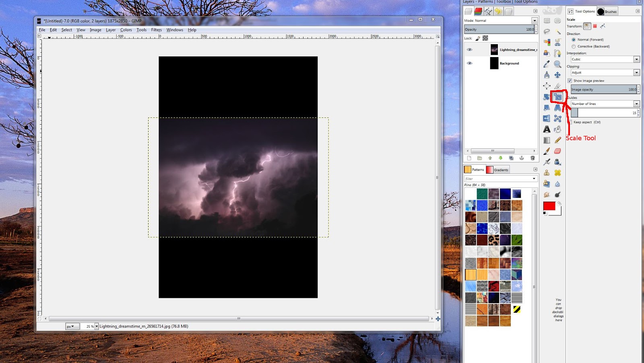Open the Interpolation Cubic dropdown
Image resolution: width=644 pixels, height=363 pixels.
coord(636,59)
